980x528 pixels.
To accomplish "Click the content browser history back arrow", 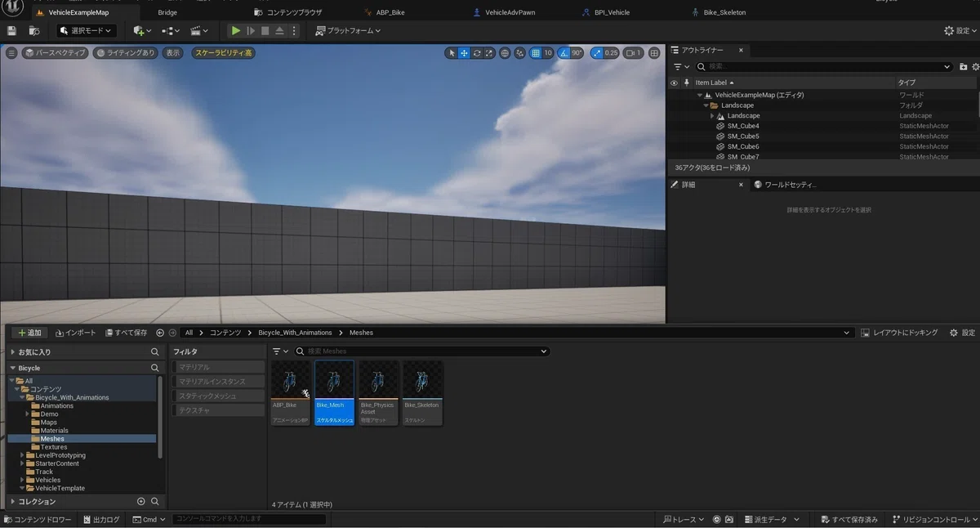I will [160, 333].
